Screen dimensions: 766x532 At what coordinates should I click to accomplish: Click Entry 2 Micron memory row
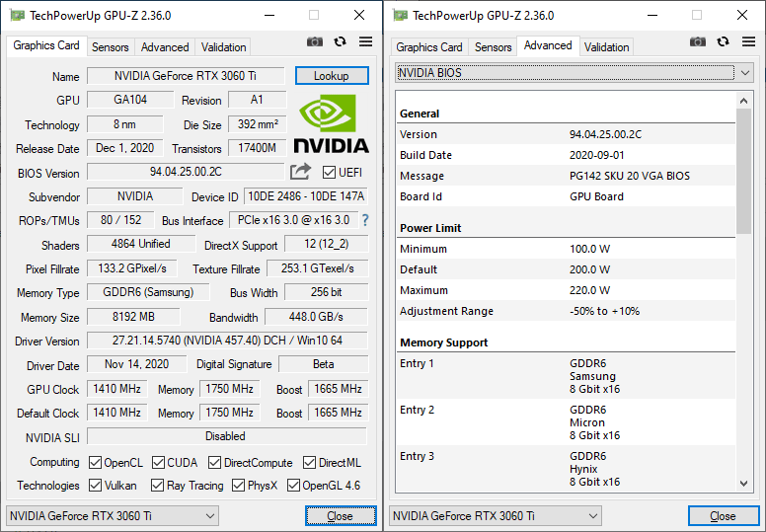[x=566, y=422]
